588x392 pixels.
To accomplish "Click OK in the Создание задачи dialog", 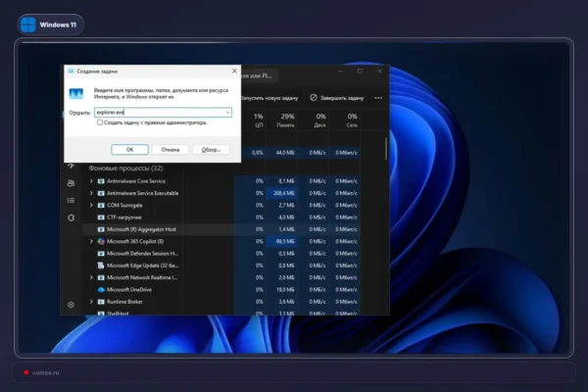I will pos(129,150).
